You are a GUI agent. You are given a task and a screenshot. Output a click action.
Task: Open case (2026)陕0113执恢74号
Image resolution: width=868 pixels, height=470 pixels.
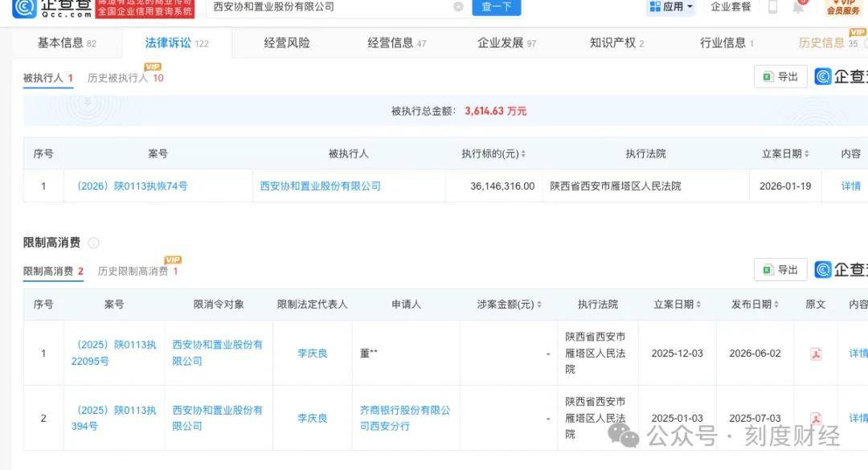133,186
